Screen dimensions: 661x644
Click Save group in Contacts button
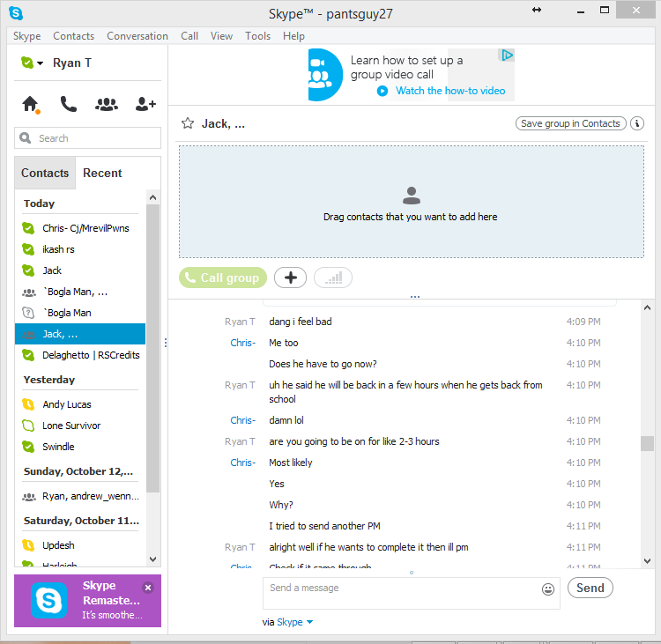pyautogui.click(x=570, y=123)
